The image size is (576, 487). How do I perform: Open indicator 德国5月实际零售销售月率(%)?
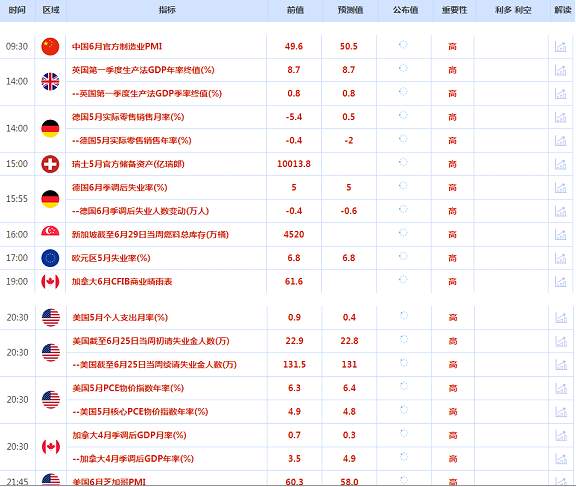pyautogui.click(x=128, y=117)
